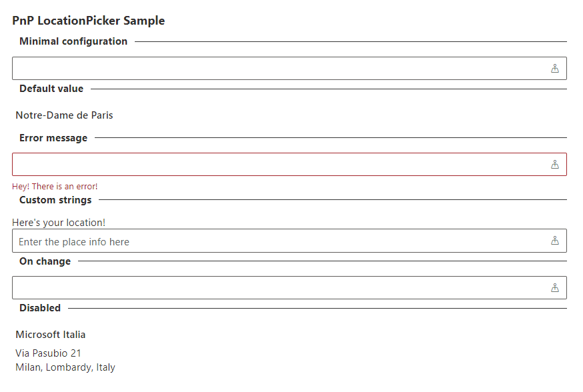Focus the On change location input
The image size is (583, 392).
280,287
